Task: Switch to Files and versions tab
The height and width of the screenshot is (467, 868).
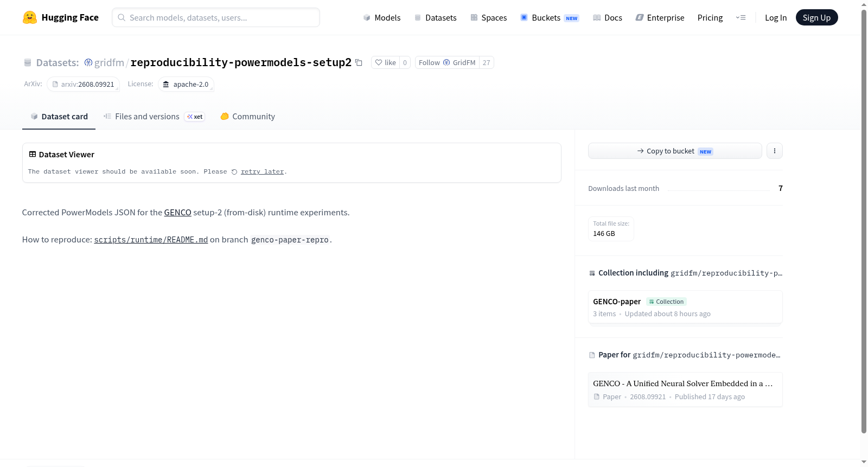Action: point(154,117)
